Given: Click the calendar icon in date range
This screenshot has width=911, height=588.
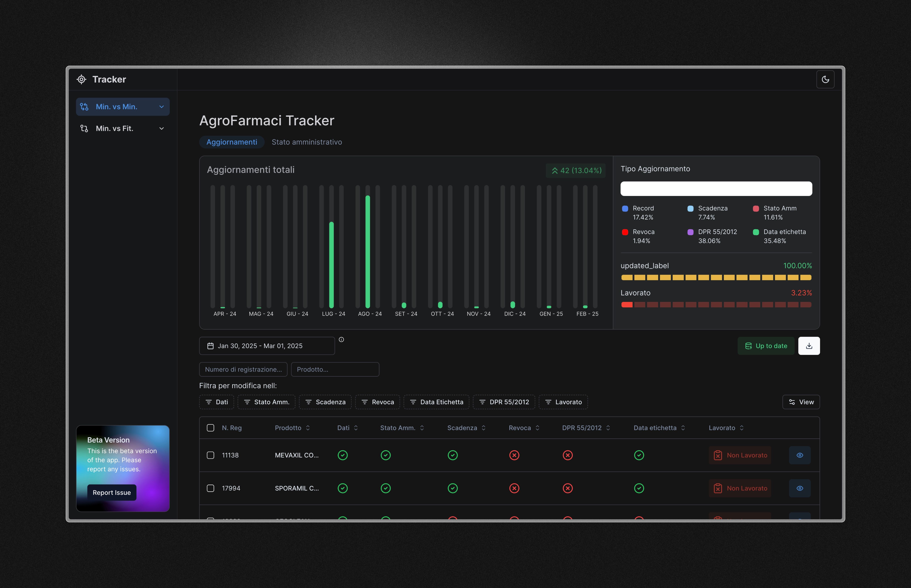Looking at the screenshot, I should tap(210, 346).
